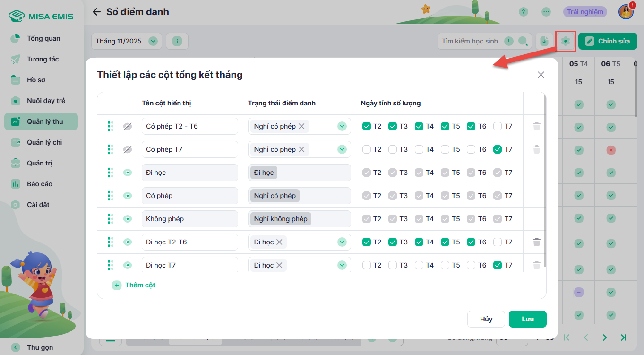Click the settings gear icon in the toolbar

(565, 41)
